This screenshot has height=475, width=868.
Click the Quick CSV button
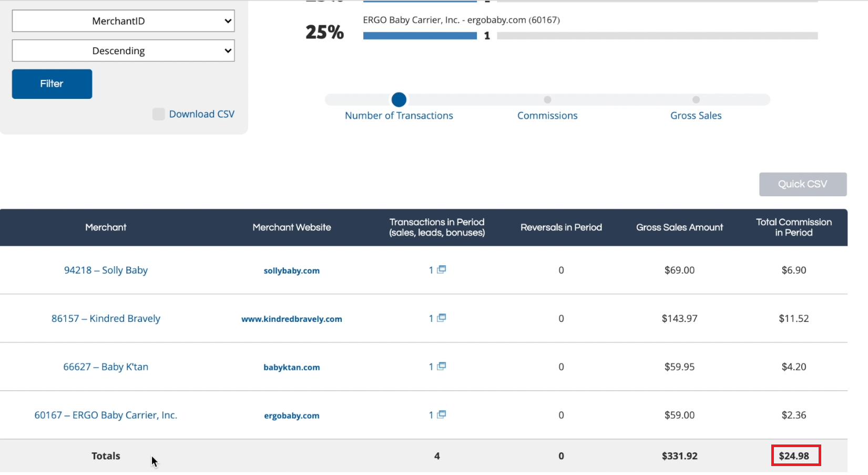click(x=803, y=184)
